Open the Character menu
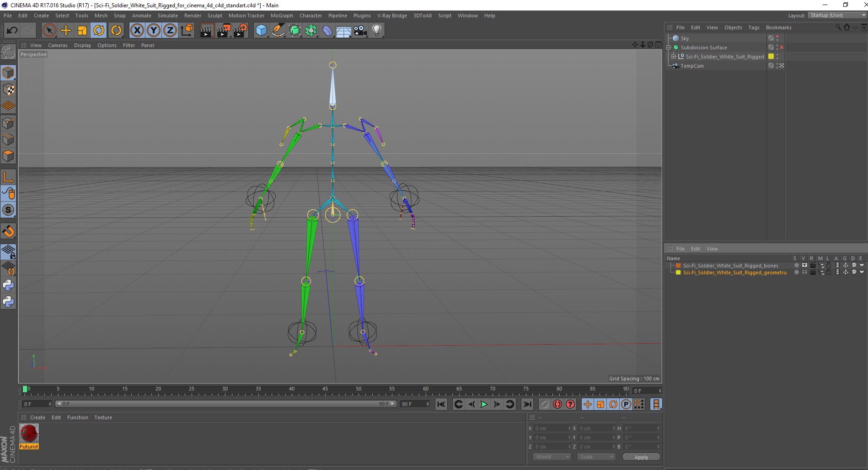Screen dimensions: 868x470 tap(311, 16)
